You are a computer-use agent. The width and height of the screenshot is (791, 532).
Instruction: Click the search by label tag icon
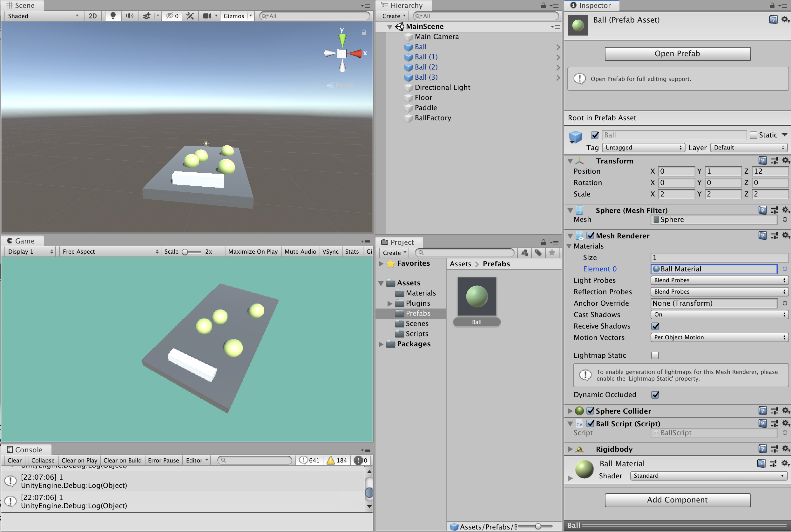click(x=538, y=253)
